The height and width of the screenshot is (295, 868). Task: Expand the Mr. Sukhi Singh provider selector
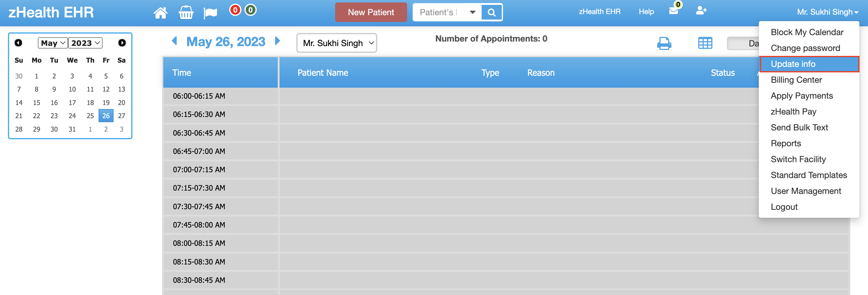click(x=337, y=43)
